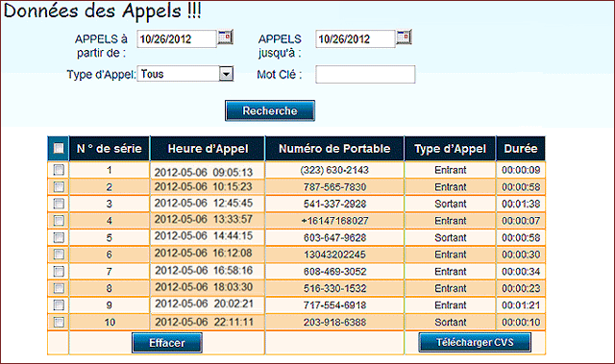Select phone number 603-647-9628
615x364 pixels.
point(334,237)
